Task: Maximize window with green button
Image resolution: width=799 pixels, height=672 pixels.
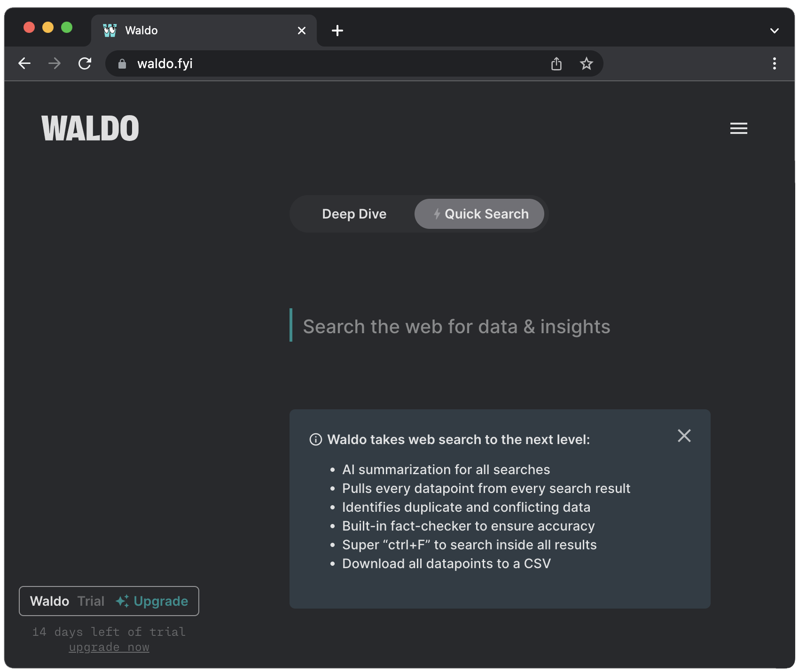Action: point(67,27)
